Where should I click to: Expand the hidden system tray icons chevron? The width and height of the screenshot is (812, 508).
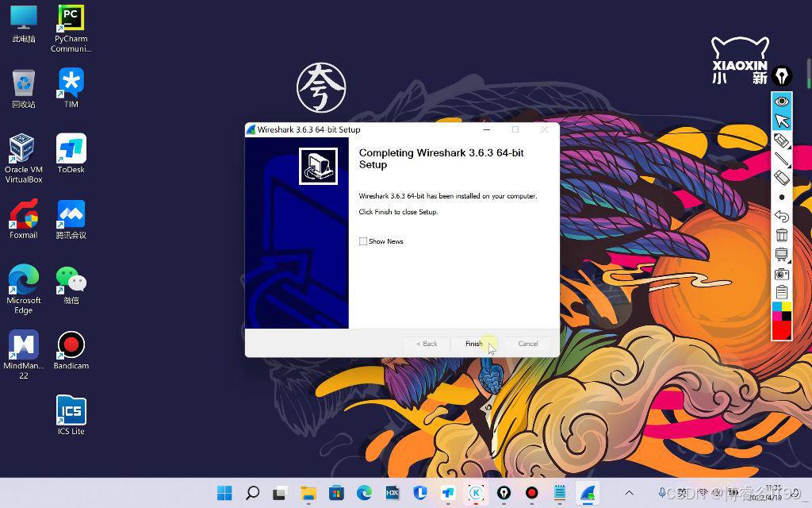(x=629, y=493)
